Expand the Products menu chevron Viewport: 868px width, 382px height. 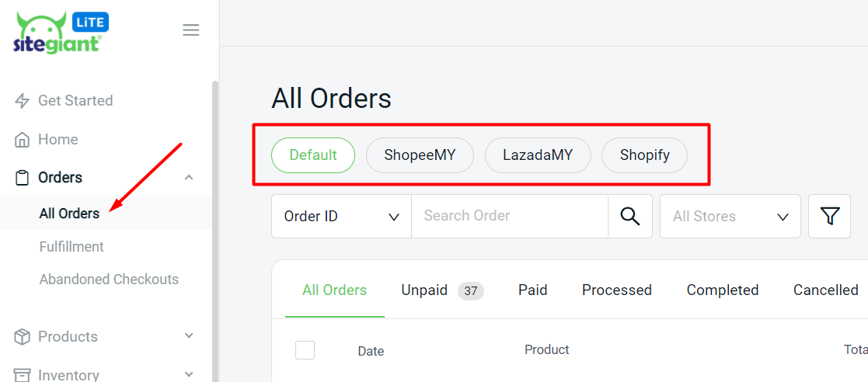pos(189,336)
